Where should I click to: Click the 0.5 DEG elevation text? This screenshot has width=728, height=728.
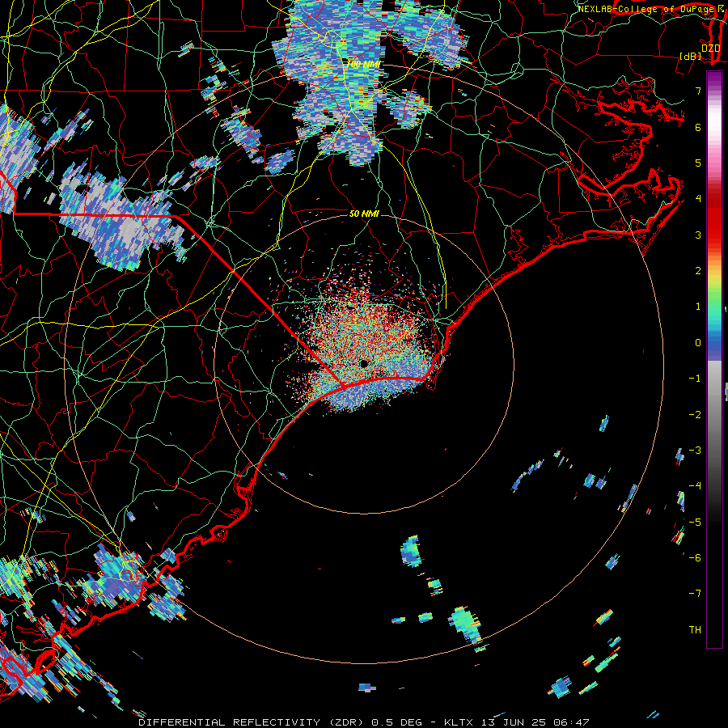[397, 722]
